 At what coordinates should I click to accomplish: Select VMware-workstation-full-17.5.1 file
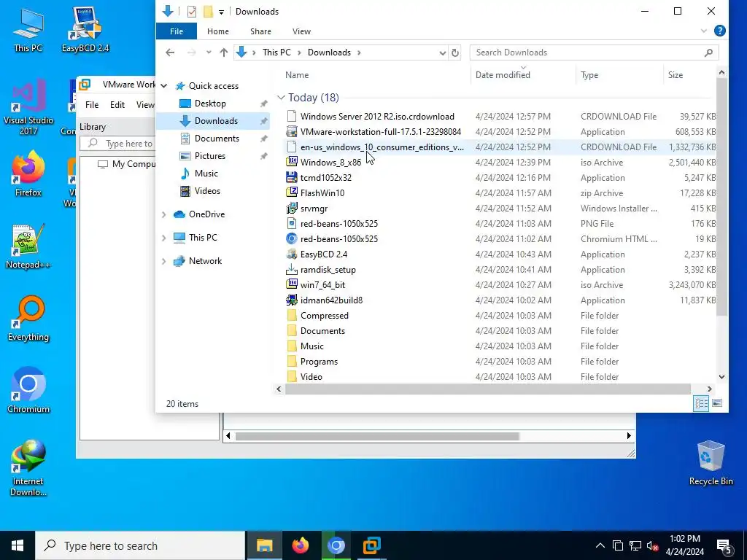(380, 132)
